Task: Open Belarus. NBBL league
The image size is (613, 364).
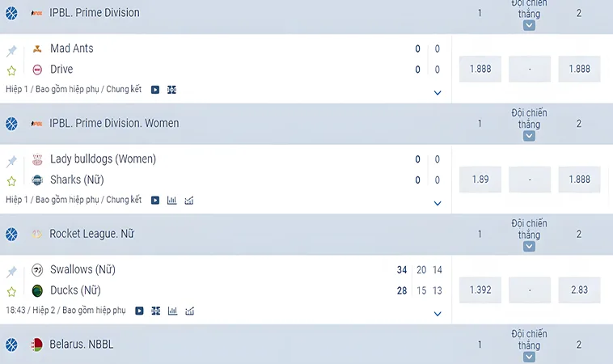Action: click(82, 345)
